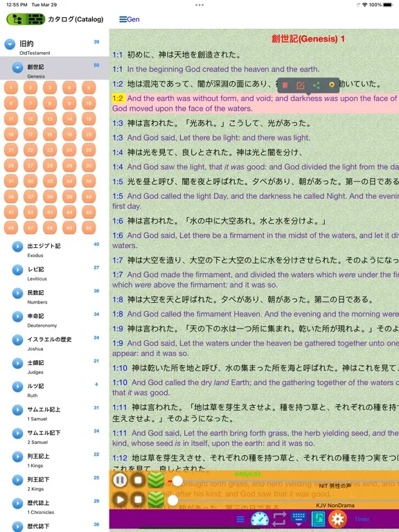
Task: Toggle the repeat loop icon
Action: coord(279,519)
